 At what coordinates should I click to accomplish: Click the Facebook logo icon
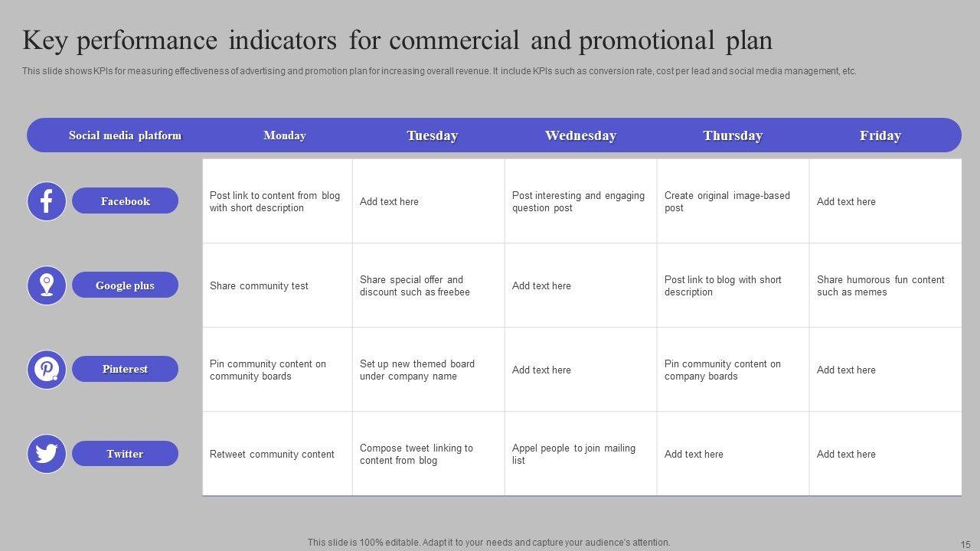pyautogui.click(x=47, y=201)
